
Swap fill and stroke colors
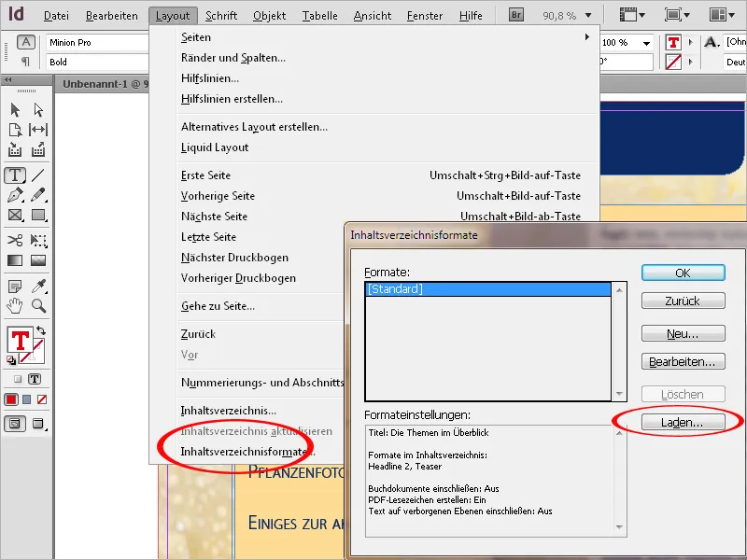point(41,330)
